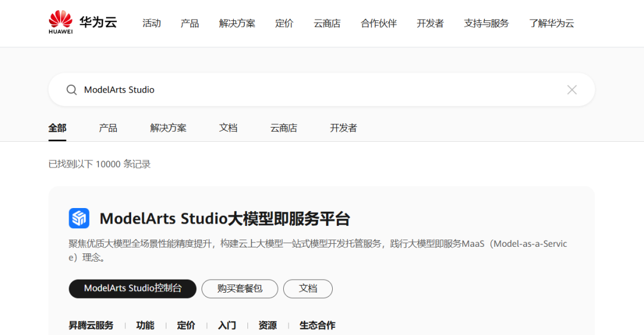The height and width of the screenshot is (335, 644).
Task: Click the search magnifier icon
Action: click(x=72, y=90)
